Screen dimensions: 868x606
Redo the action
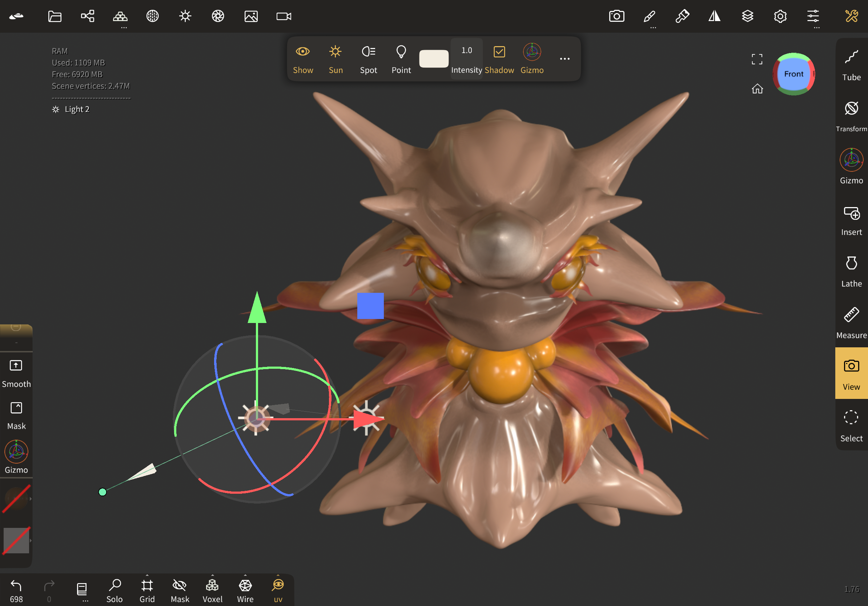[x=49, y=591]
